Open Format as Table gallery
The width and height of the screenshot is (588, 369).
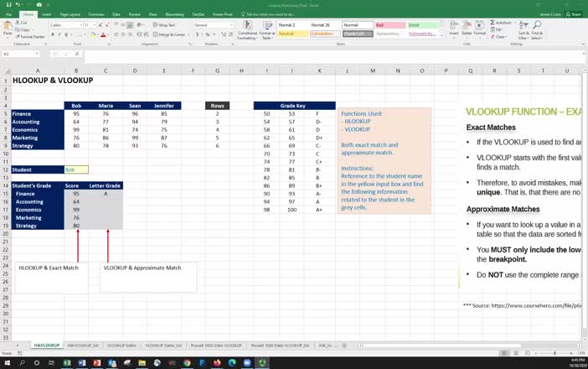[x=267, y=30]
